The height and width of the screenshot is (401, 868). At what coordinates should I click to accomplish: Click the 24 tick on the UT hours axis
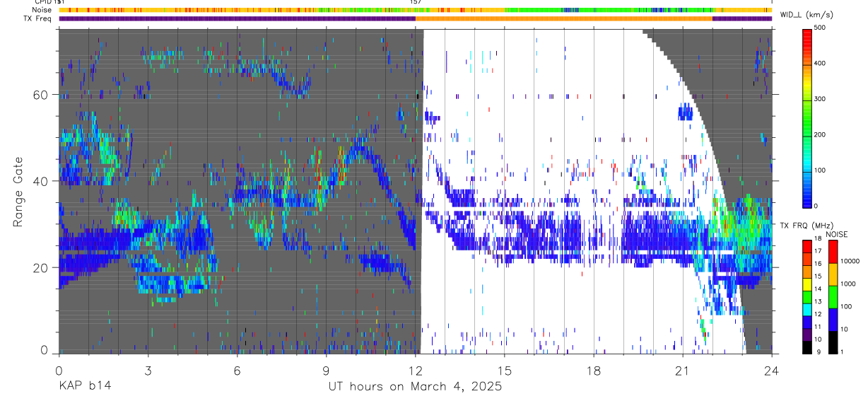coord(772,370)
